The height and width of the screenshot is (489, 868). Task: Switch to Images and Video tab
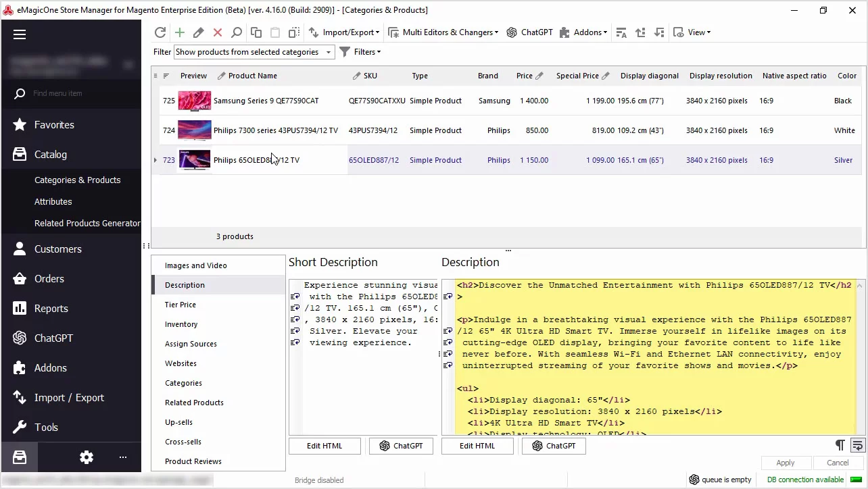(x=218, y=265)
